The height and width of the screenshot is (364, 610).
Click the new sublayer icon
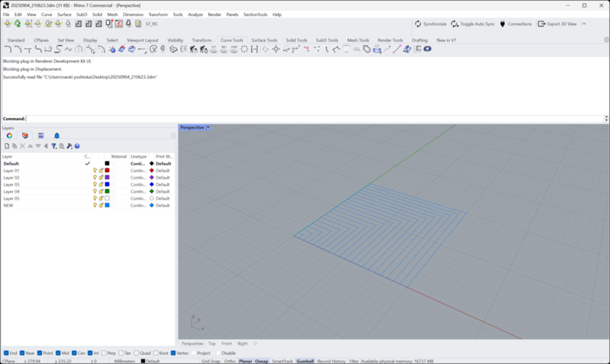[x=14, y=146]
